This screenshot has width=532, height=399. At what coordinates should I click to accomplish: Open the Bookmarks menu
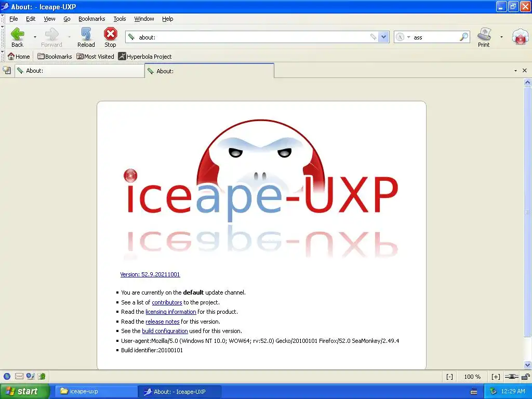click(91, 19)
